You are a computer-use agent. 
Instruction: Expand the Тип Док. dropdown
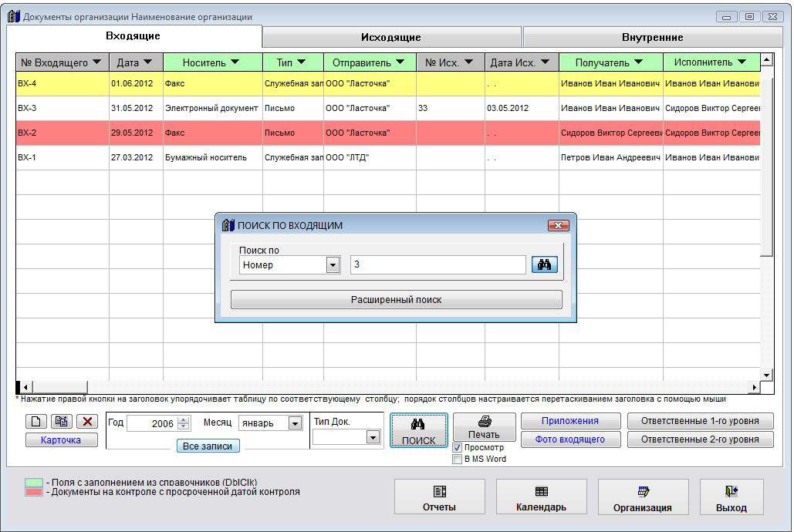coord(373,437)
